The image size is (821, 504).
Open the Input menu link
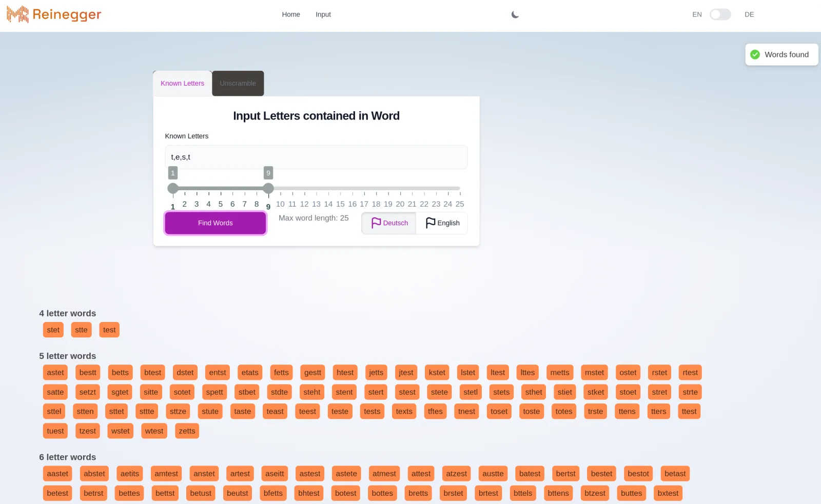pyautogui.click(x=323, y=14)
